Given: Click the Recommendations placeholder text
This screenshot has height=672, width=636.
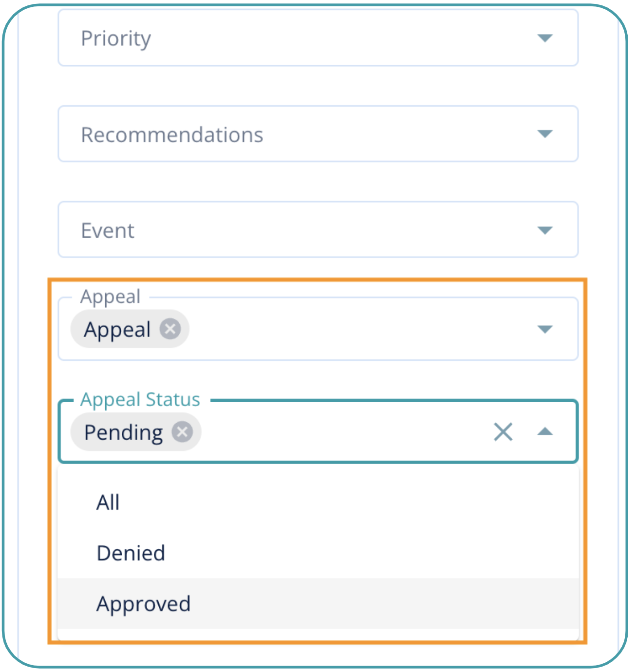Looking at the screenshot, I should coord(172,135).
